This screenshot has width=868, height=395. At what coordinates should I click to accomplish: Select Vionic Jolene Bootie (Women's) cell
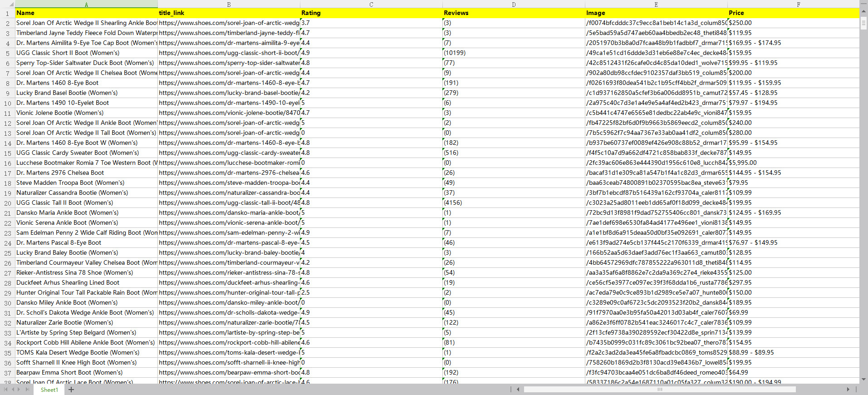pos(86,113)
